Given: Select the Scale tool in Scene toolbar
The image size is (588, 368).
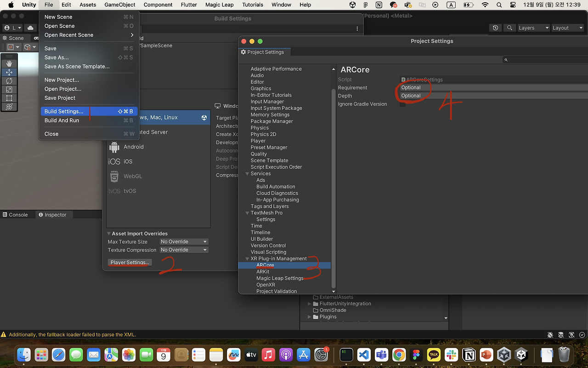Looking at the screenshot, I should pos(9,90).
